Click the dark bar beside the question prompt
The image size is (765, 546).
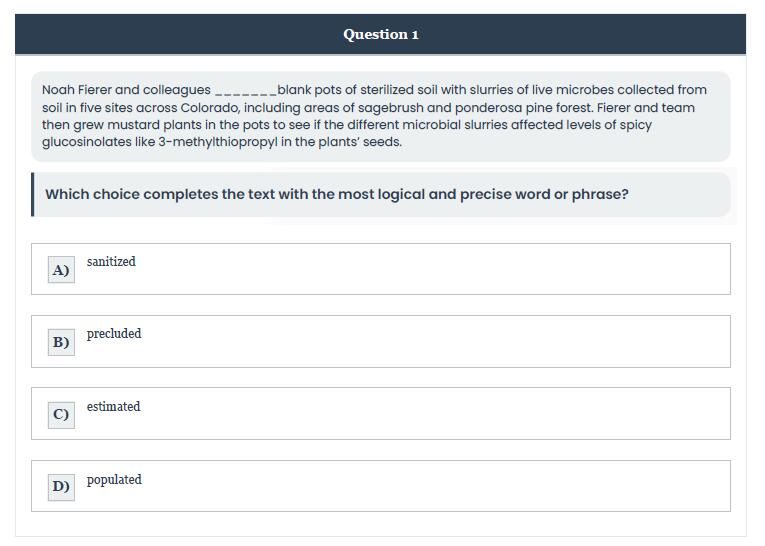click(x=33, y=194)
